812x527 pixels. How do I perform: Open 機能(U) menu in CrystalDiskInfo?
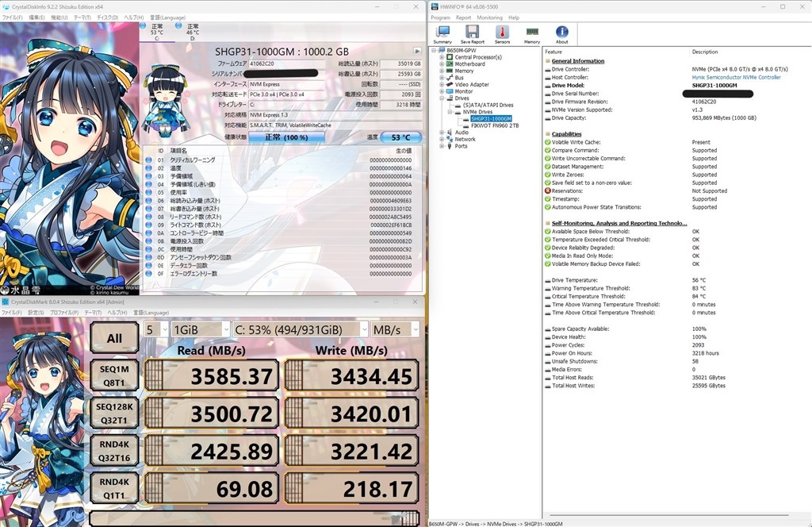(x=59, y=17)
